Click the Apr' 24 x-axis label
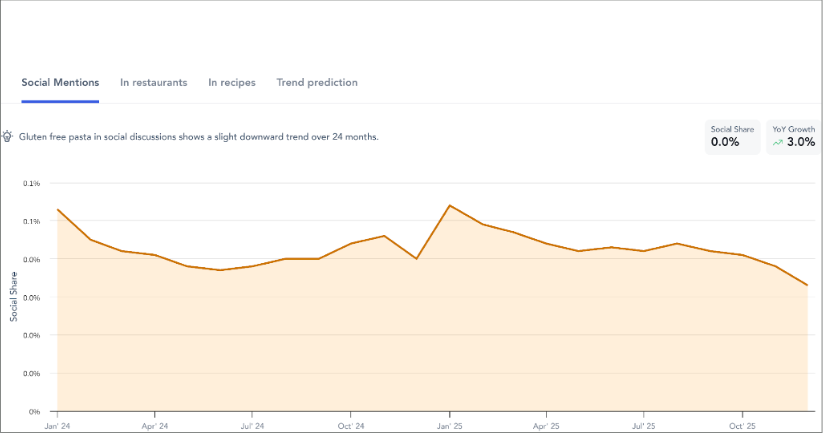 click(x=155, y=424)
